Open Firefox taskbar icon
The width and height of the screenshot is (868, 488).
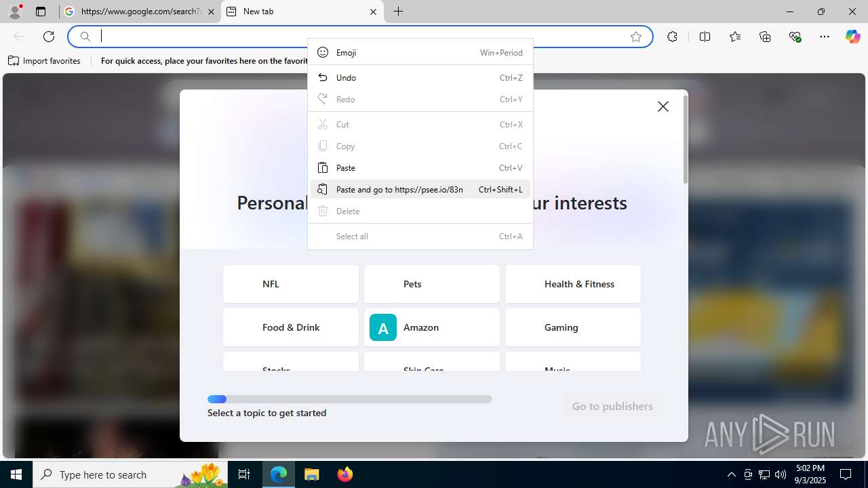pyautogui.click(x=344, y=474)
